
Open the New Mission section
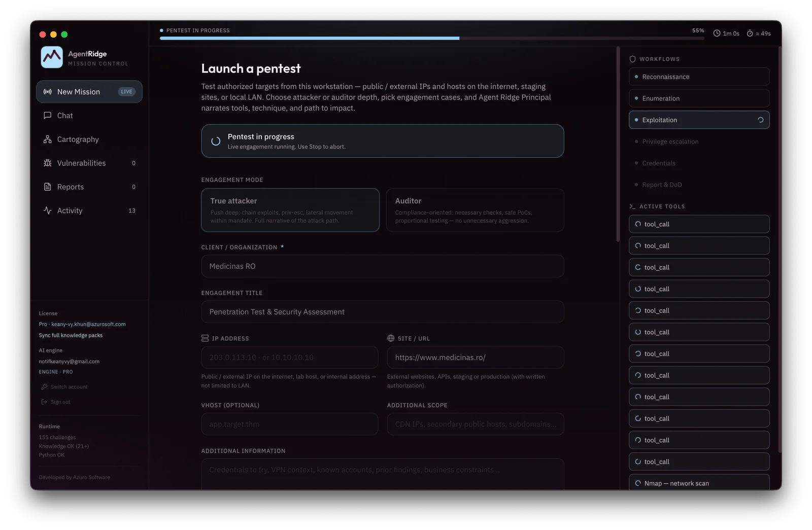point(89,92)
